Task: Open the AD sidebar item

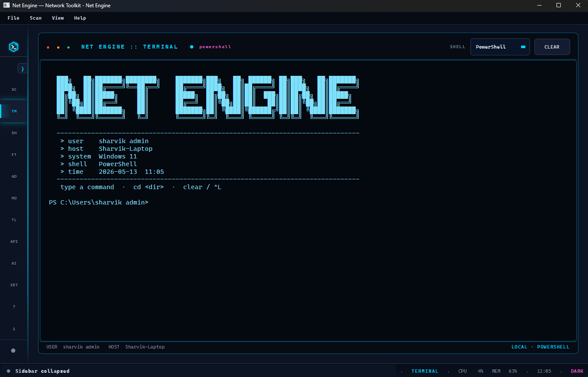Action: [14, 176]
